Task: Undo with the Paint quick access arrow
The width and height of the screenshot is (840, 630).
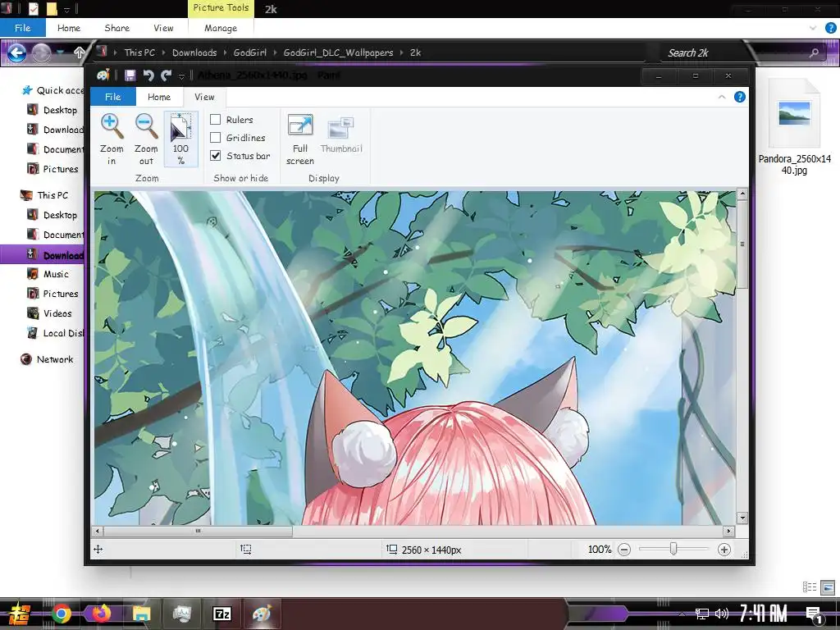Action: coord(148,75)
